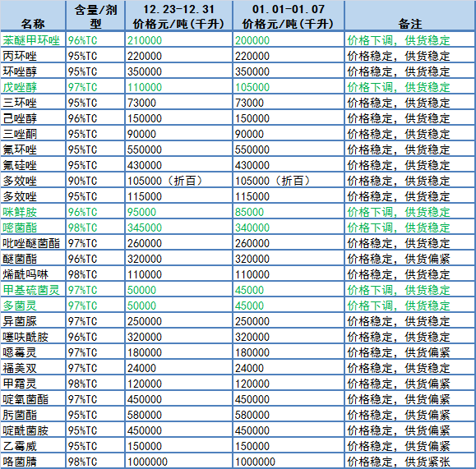Click the 12.23-12.31 price column header
476x469 pixels.
[178, 16]
